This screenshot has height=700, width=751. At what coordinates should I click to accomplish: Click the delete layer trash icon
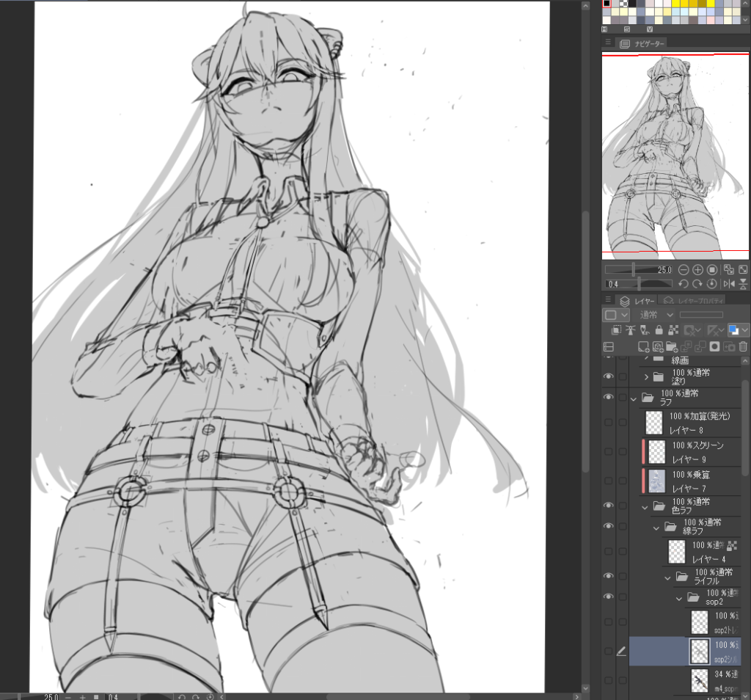(x=742, y=346)
